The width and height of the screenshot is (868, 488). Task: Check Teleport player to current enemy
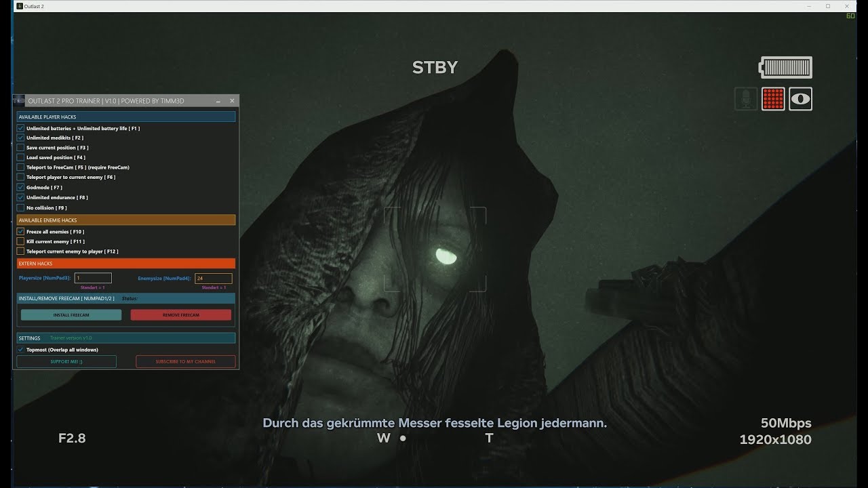tap(20, 177)
